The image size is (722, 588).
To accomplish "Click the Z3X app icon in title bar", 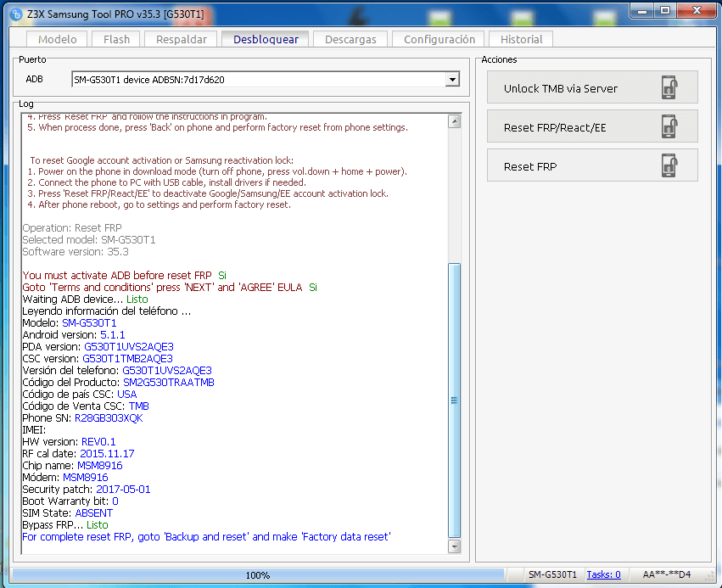I will click(x=15, y=14).
